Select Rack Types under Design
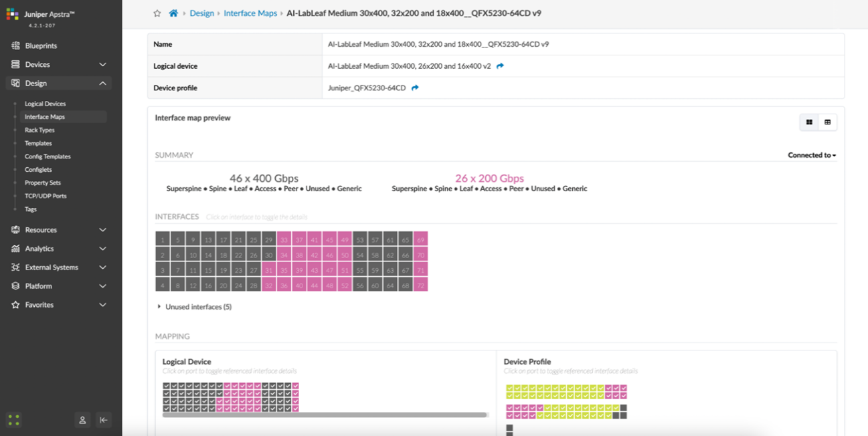Screen dimensions: 868x436 pyautogui.click(x=39, y=130)
